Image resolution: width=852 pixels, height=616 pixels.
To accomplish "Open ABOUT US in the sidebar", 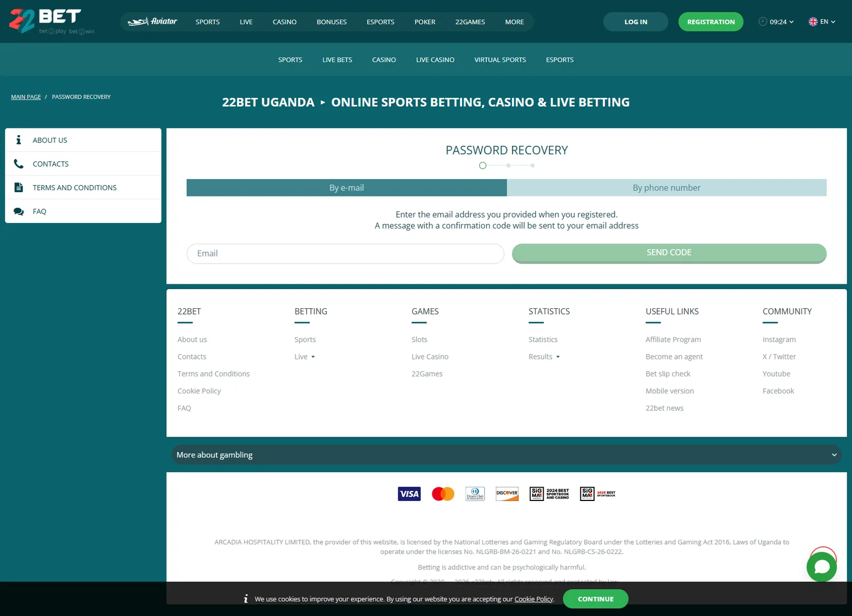I will [83, 140].
